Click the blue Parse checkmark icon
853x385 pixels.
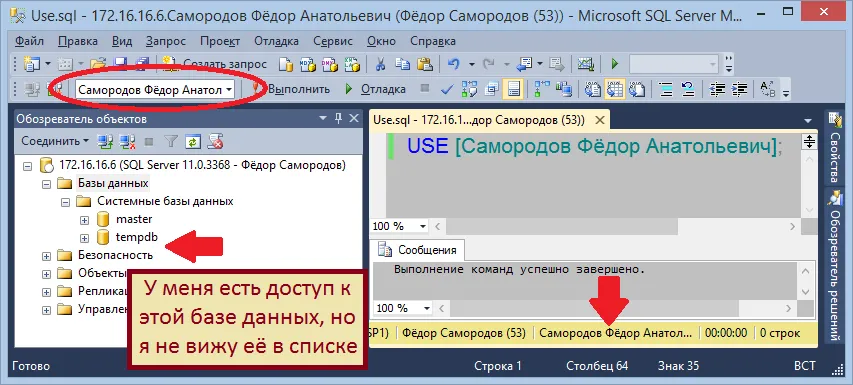click(x=447, y=89)
